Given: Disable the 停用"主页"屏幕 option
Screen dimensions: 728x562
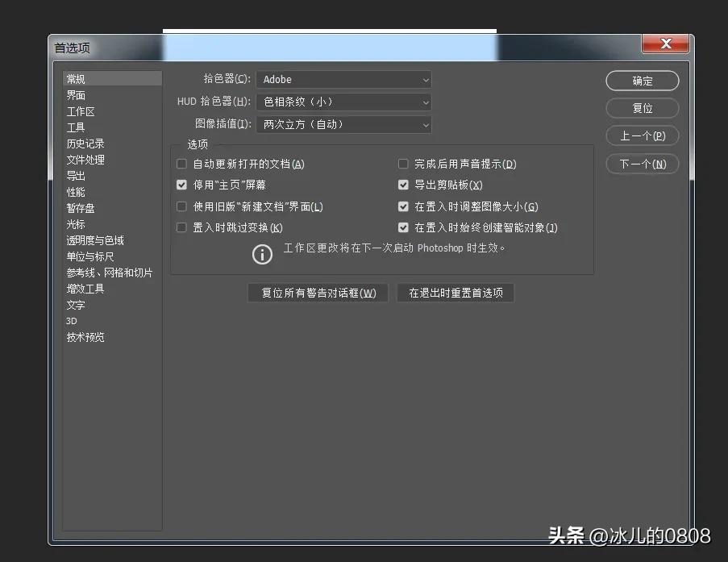Looking at the screenshot, I should (x=181, y=185).
